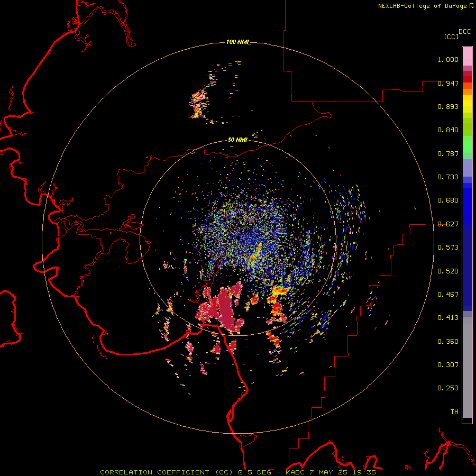Click the 50 NMI range ring label

(x=237, y=140)
